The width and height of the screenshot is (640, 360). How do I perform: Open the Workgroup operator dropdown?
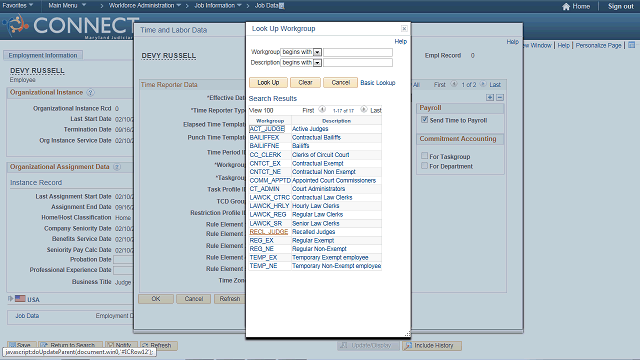point(317,52)
